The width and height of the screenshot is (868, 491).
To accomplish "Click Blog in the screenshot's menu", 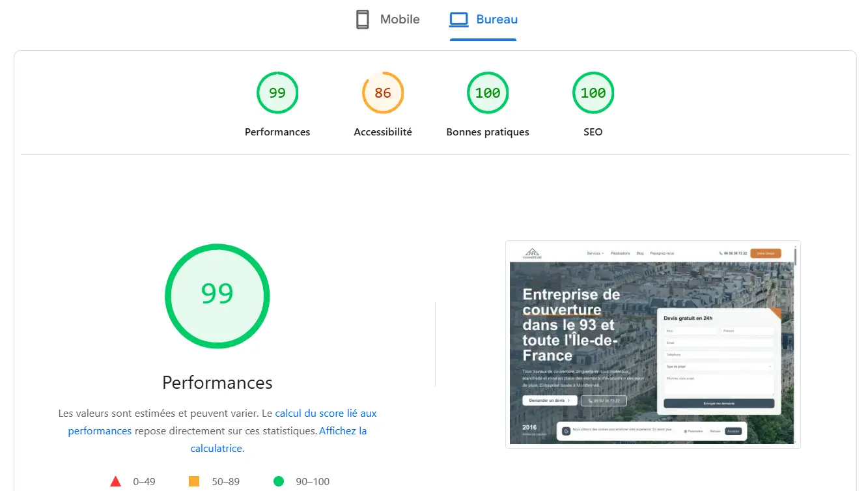I will point(640,253).
